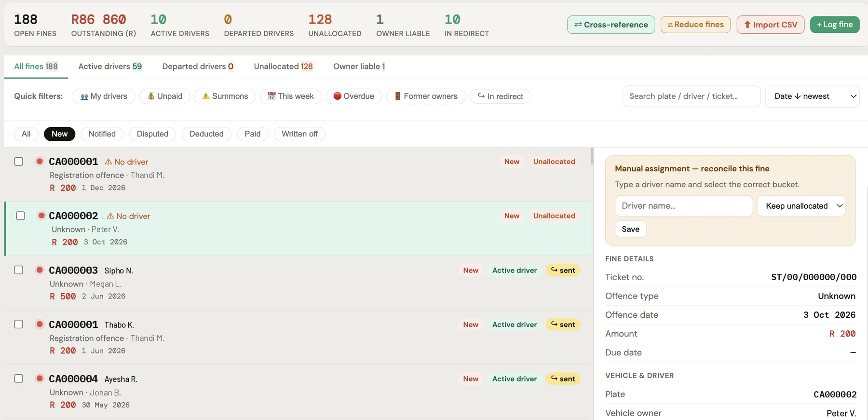Tick checkbox for CA000001 Thabo K. fine
This screenshot has height=420, width=868.
tap(19, 324)
